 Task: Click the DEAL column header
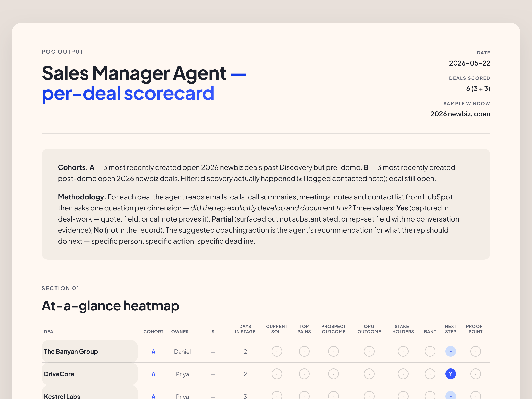point(50,332)
